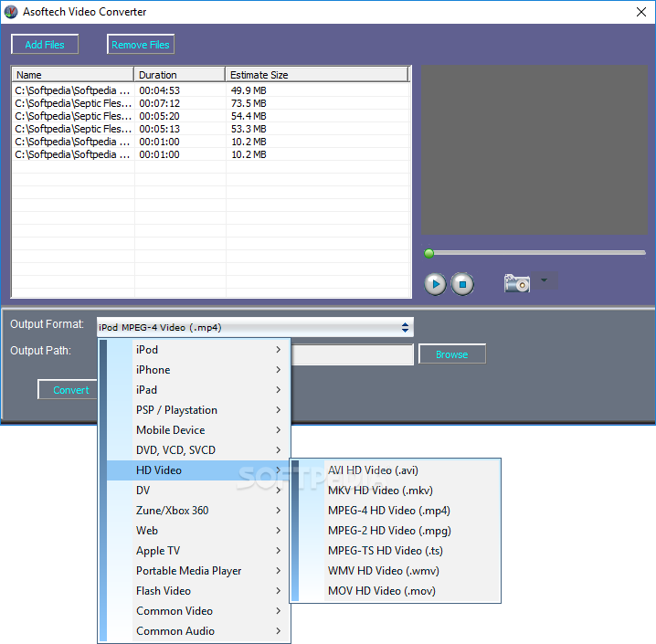Open the Mobile Device submenu
Image resolution: width=656 pixels, height=644 pixels.
click(x=198, y=430)
